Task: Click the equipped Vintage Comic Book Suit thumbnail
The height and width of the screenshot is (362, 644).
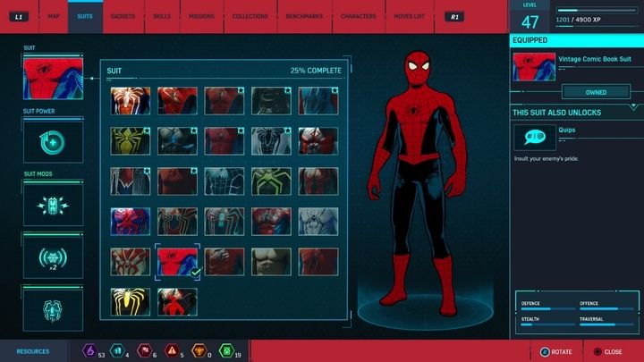Action: [534, 67]
